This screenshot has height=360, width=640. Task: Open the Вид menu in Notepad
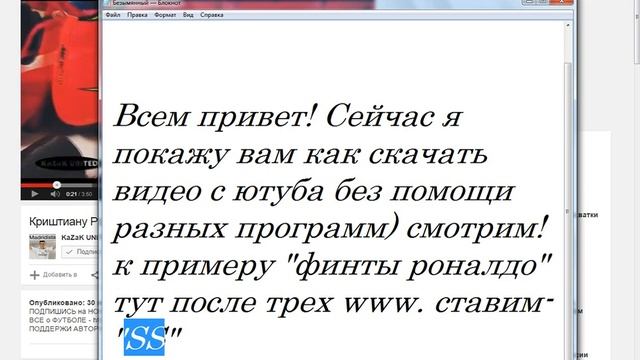click(188, 15)
